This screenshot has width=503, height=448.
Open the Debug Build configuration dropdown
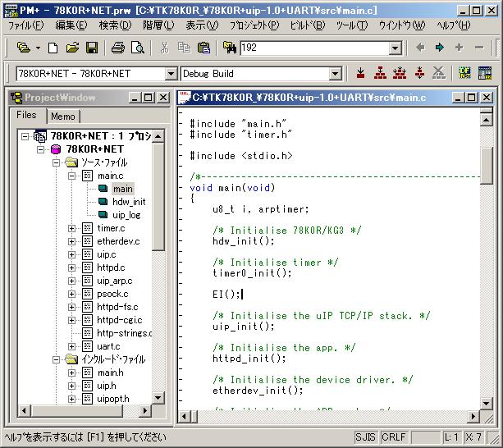pyautogui.click(x=335, y=74)
